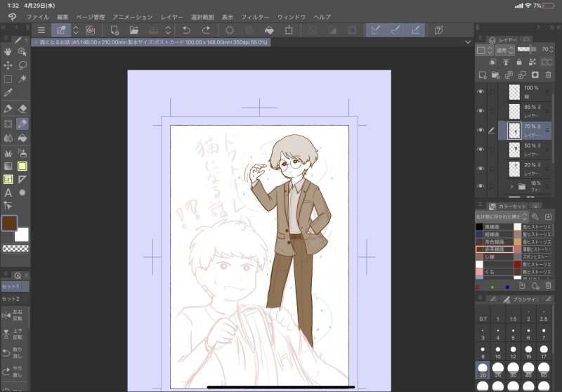Screen dimensions: 562x392
Task: Click the Undo arrow in the command bar
Action: pos(186,30)
